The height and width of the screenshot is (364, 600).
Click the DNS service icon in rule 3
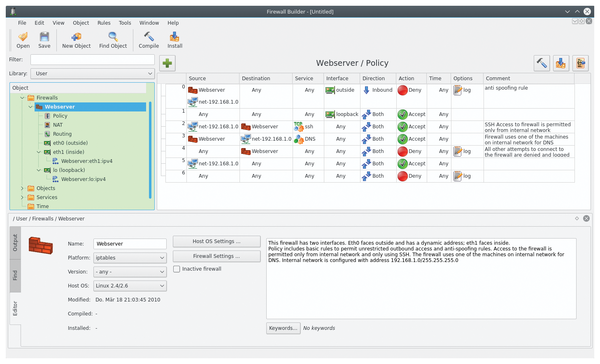point(298,139)
